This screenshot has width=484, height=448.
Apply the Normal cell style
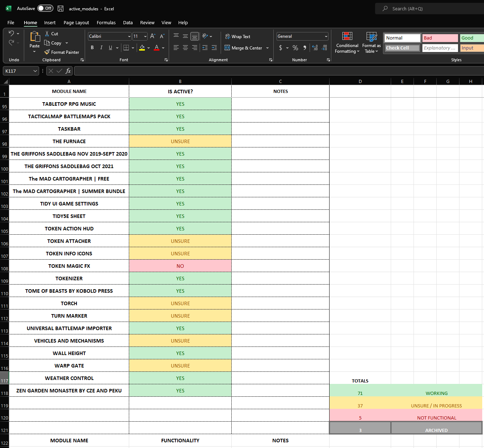(403, 38)
